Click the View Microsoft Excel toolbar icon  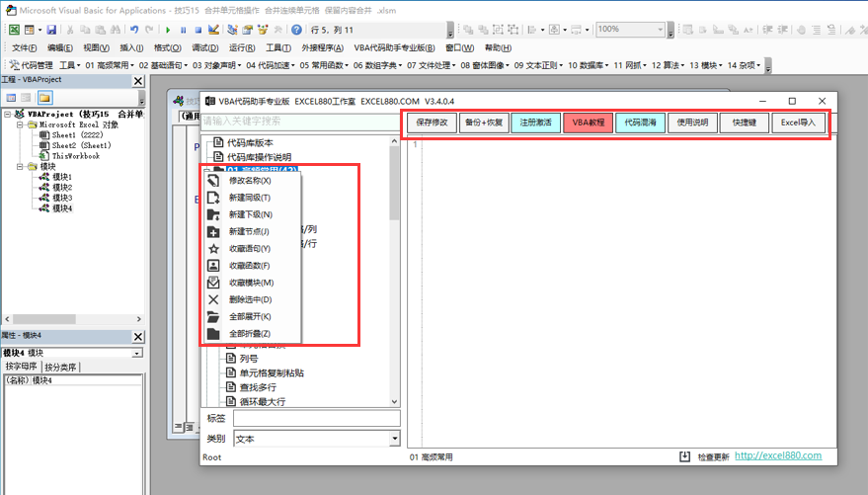coord(15,30)
